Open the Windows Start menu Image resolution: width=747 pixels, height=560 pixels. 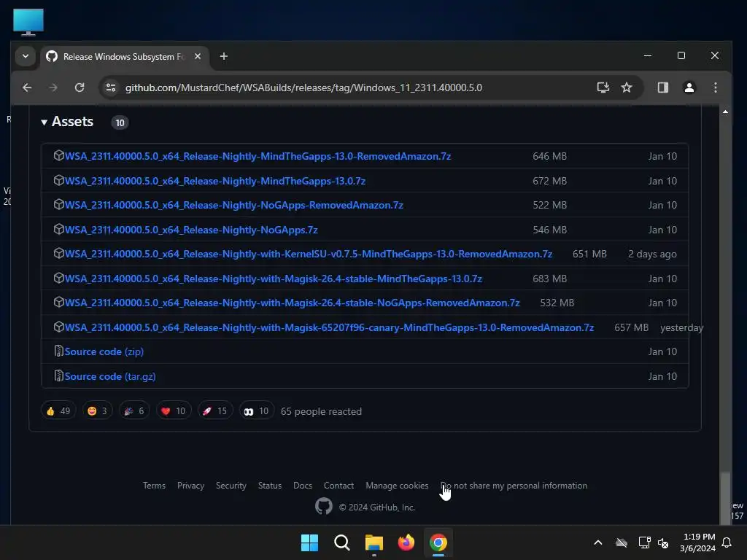309,542
